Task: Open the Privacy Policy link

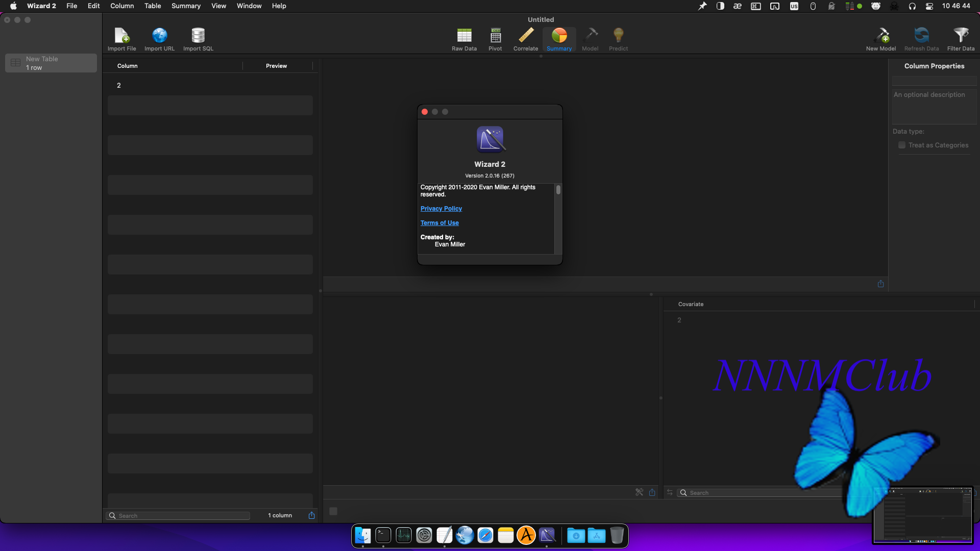Action: (x=441, y=209)
